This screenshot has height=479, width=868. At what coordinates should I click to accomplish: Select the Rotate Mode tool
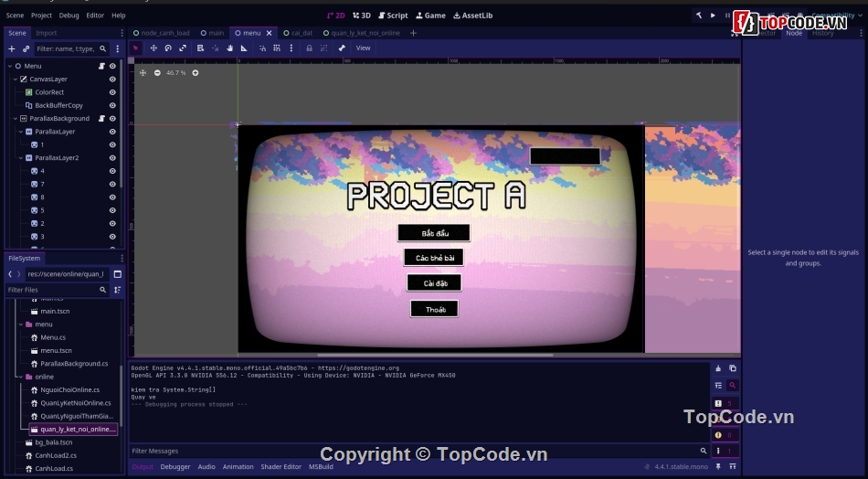tap(168, 48)
